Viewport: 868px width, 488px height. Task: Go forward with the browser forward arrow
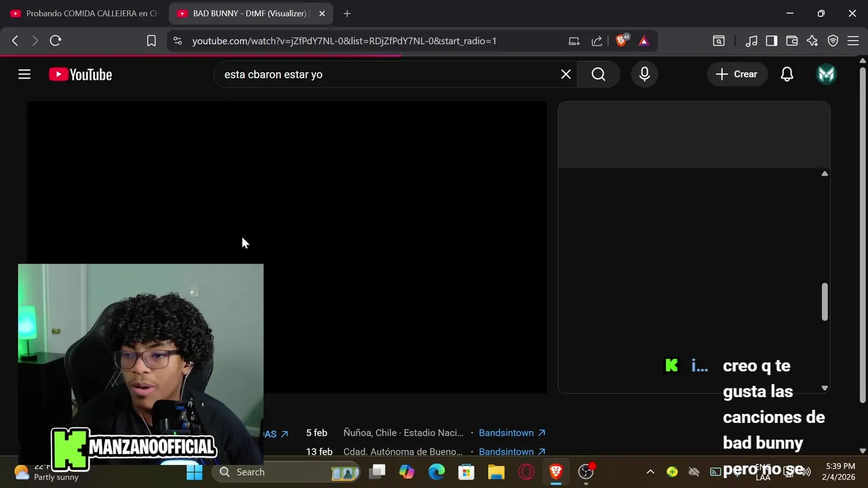[x=35, y=41]
